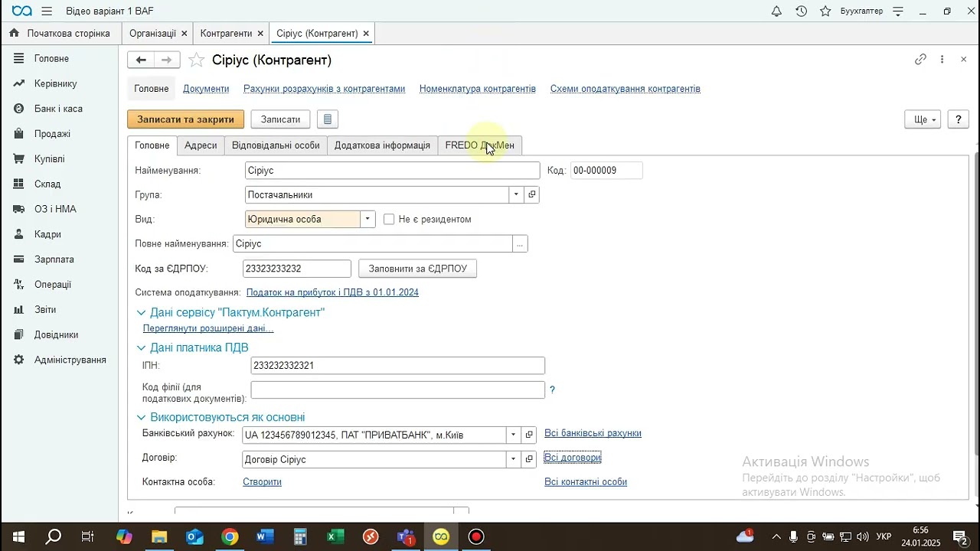Click Заповнити за ЄДРПОУ button

[x=417, y=269]
